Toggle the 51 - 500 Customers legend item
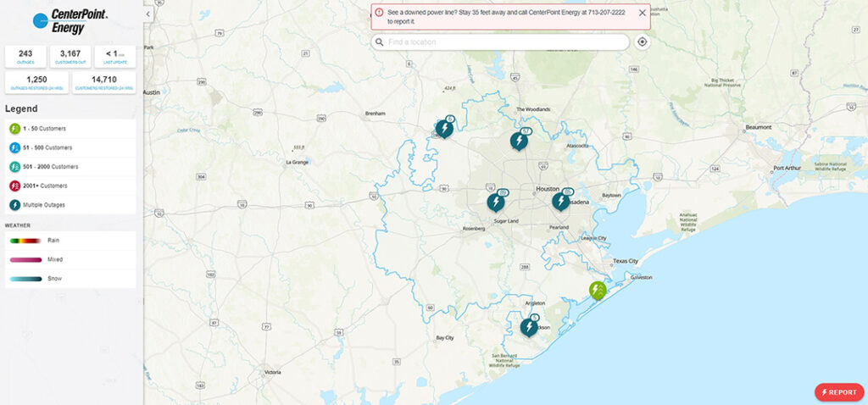868x405 pixels. point(70,147)
